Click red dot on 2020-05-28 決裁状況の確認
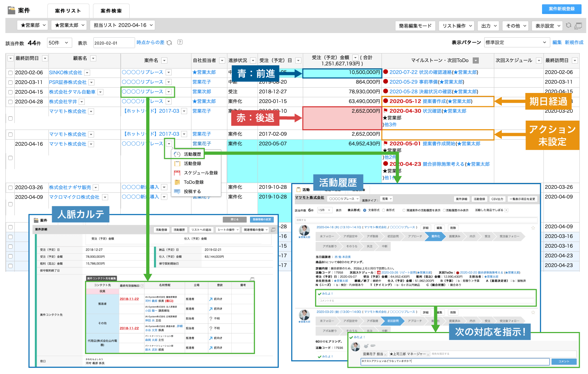Viewport: 588px width, 374px height. (386, 92)
